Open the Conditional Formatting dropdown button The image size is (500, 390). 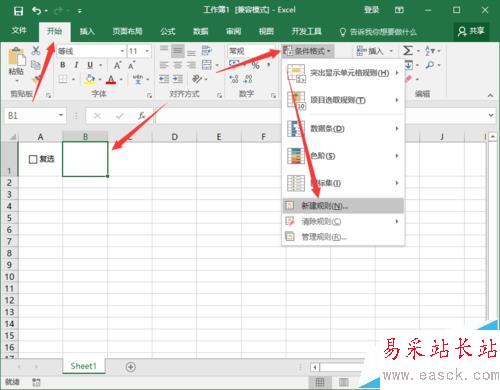coord(307,51)
